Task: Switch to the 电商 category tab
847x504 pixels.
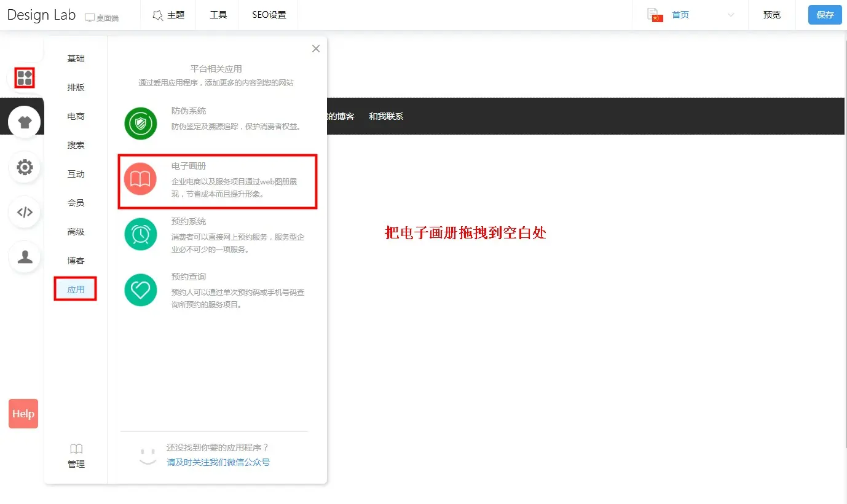Action: tap(76, 116)
